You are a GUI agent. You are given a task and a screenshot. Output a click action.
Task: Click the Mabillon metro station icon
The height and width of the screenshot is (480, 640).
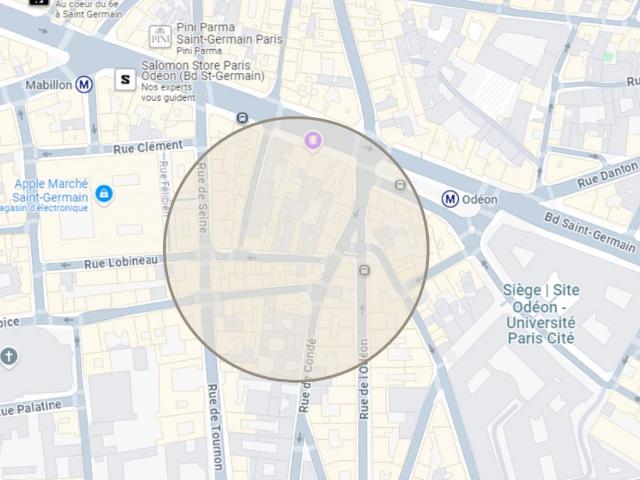(84, 85)
